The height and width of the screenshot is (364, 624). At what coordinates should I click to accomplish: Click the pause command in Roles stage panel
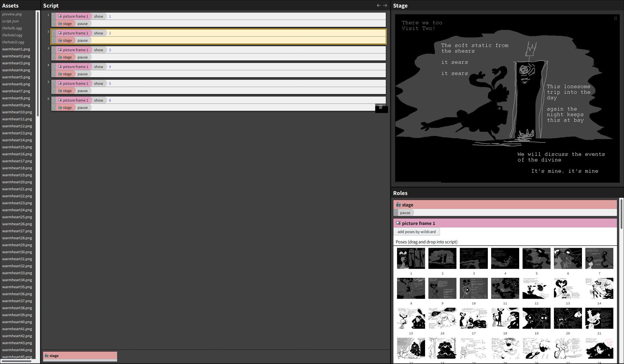tap(405, 213)
